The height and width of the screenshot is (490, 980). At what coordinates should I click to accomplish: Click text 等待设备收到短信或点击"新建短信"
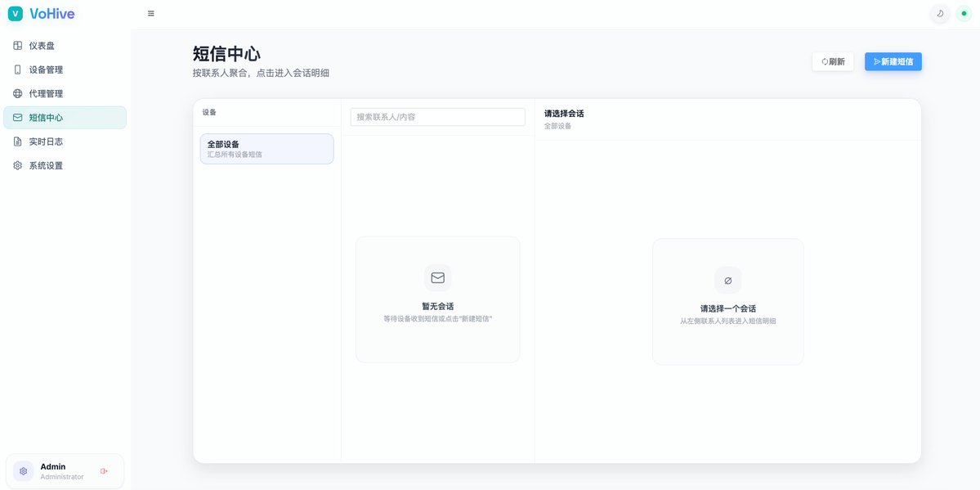pos(437,318)
